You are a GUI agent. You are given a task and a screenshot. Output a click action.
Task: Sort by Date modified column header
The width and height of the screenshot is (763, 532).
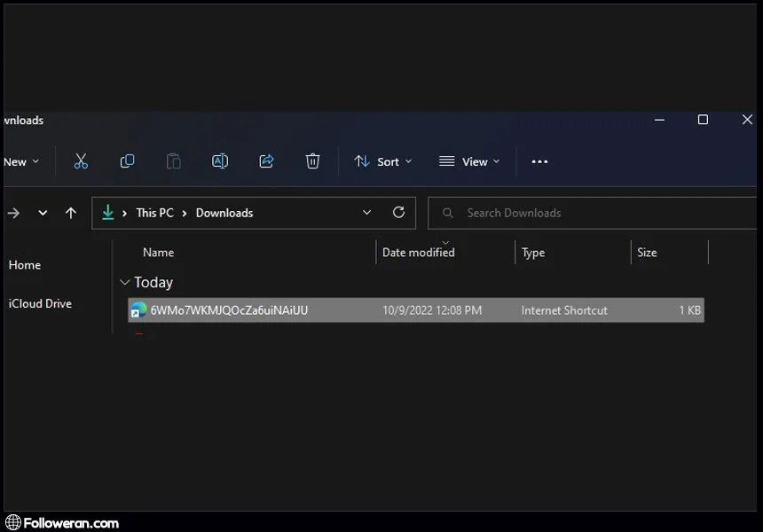click(418, 253)
